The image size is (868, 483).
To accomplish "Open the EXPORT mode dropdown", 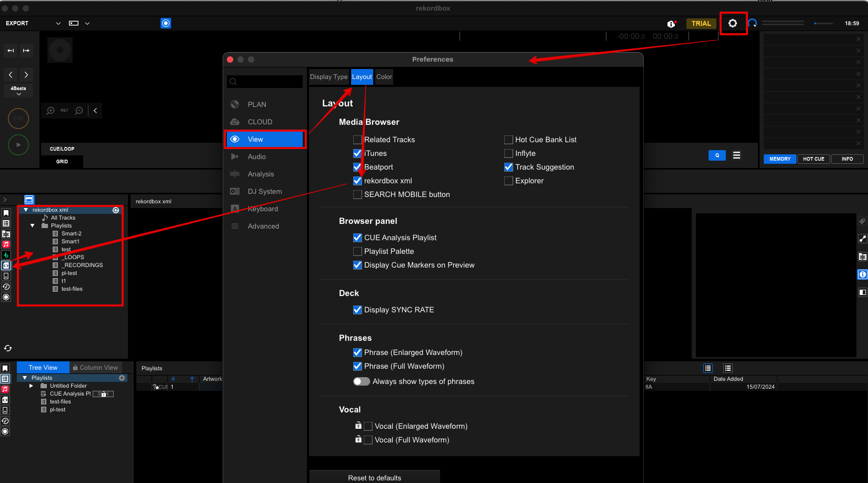I will click(58, 24).
